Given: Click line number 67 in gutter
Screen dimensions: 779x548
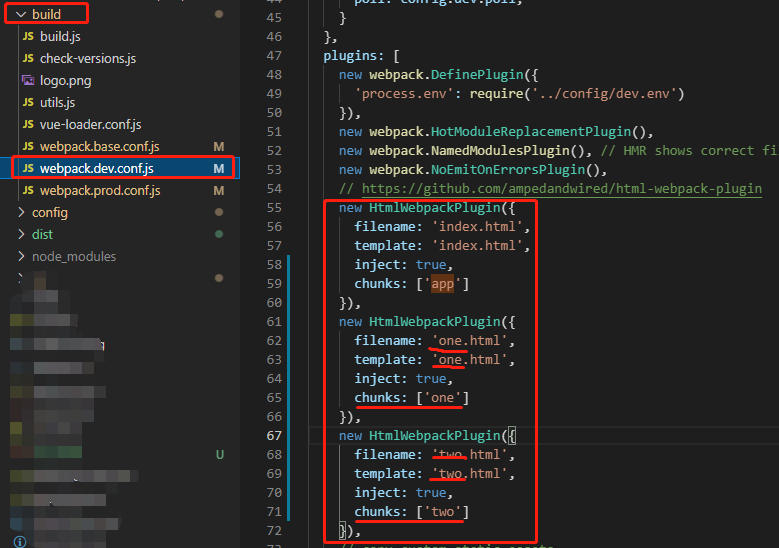Looking at the screenshot, I should (x=274, y=436).
